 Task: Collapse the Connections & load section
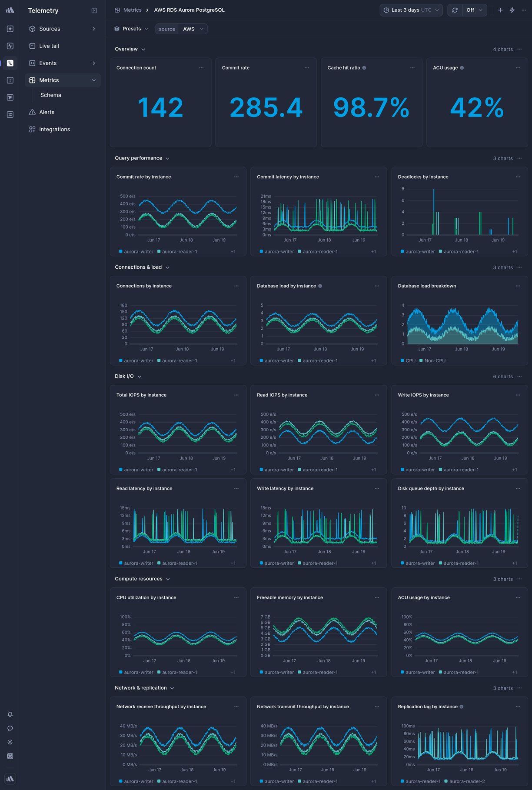point(142,267)
